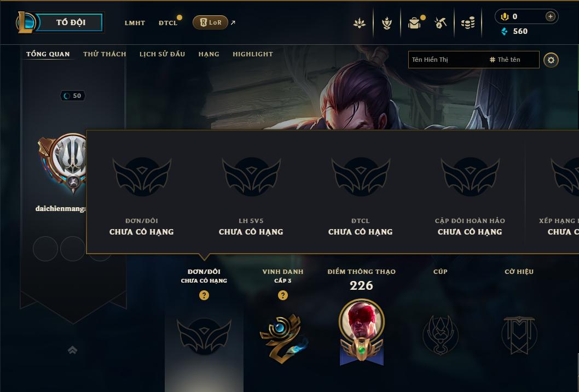
Task: Click the CÚP trophy emblem
Action: click(440, 335)
